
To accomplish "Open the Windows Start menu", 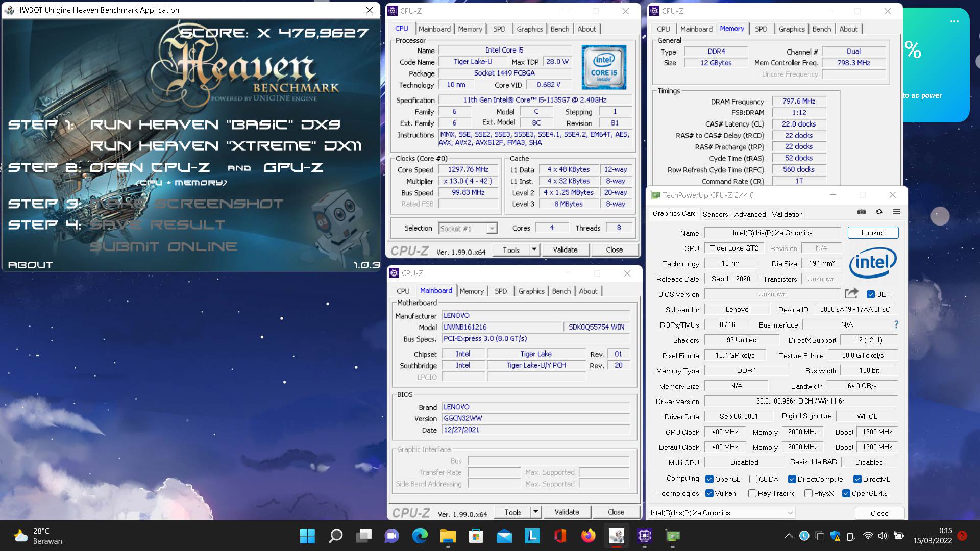I will coord(307,536).
